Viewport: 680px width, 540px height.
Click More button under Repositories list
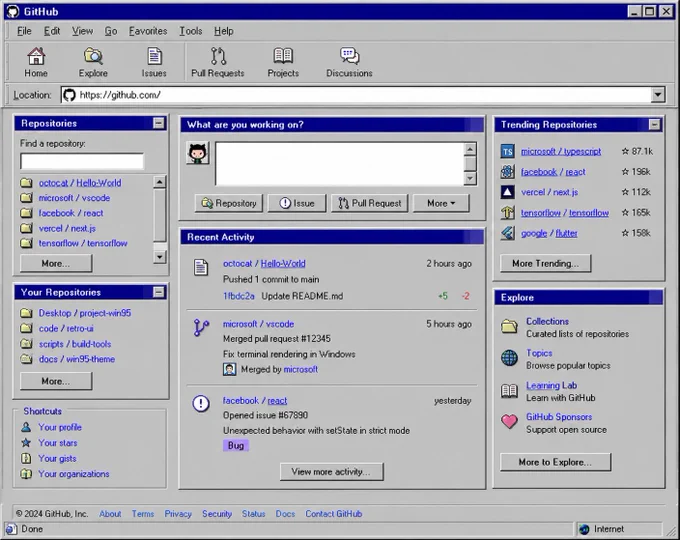point(56,263)
